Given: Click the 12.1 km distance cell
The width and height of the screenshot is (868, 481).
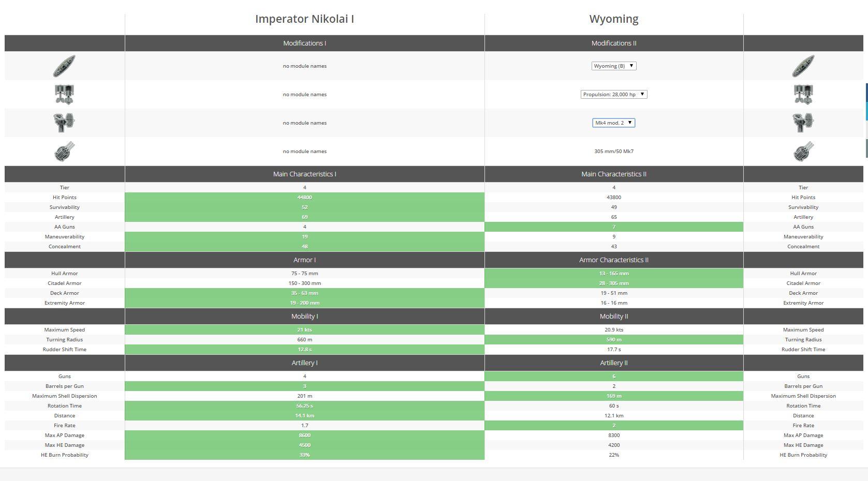Looking at the screenshot, I should coord(614,415).
